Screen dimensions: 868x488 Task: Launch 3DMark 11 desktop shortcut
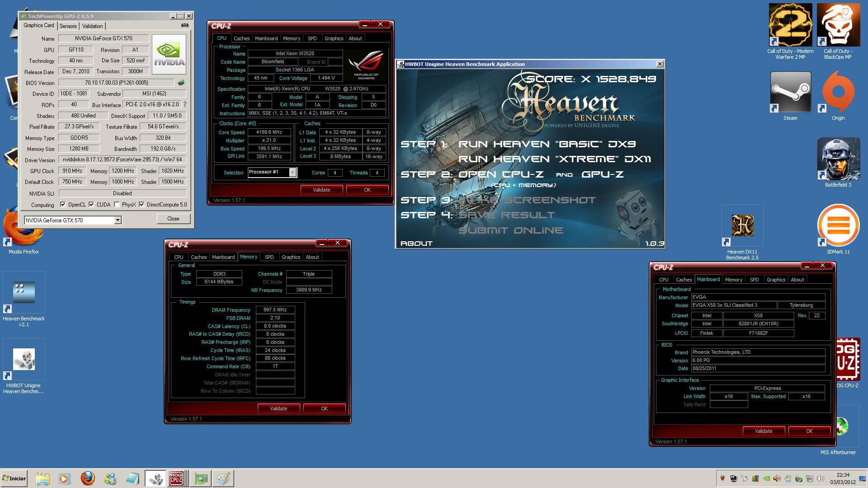coord(838,230)
